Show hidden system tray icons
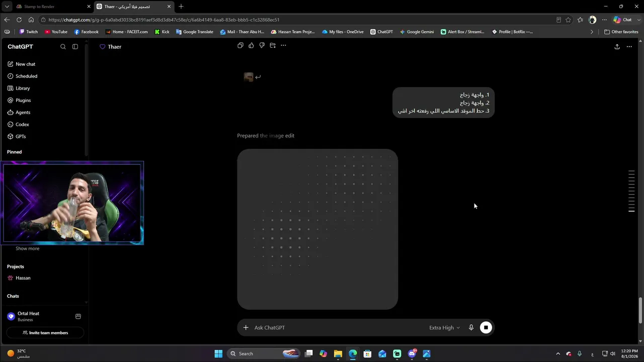The height and width of the screenshot is (362, 644). click(x=557, y=353)
